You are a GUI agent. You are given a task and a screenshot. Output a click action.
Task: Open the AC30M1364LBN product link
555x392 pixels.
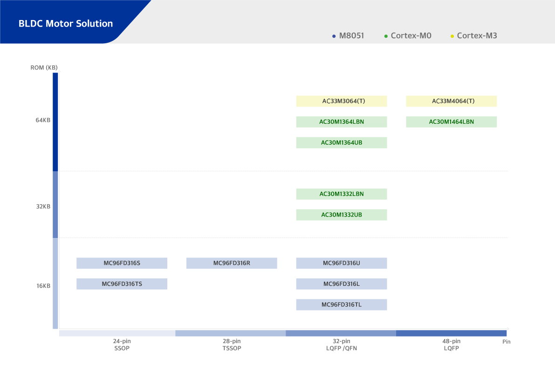pyautogui.click(x=341, y=122)
